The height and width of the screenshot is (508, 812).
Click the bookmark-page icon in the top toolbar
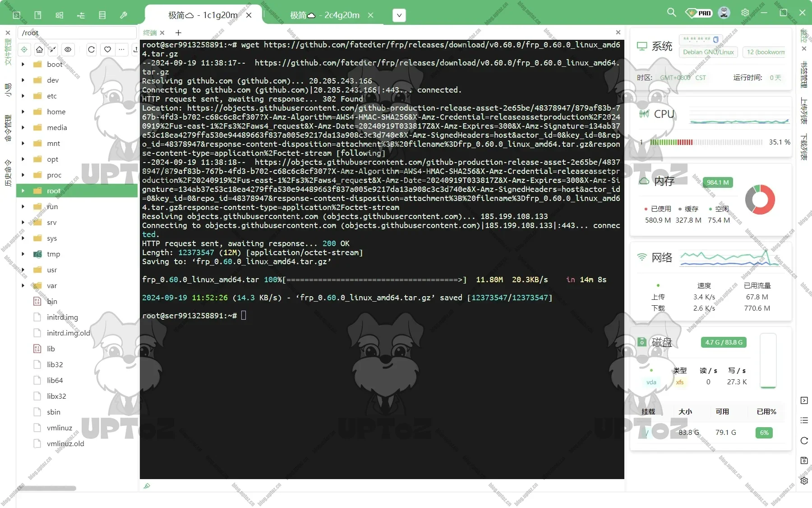38,15
